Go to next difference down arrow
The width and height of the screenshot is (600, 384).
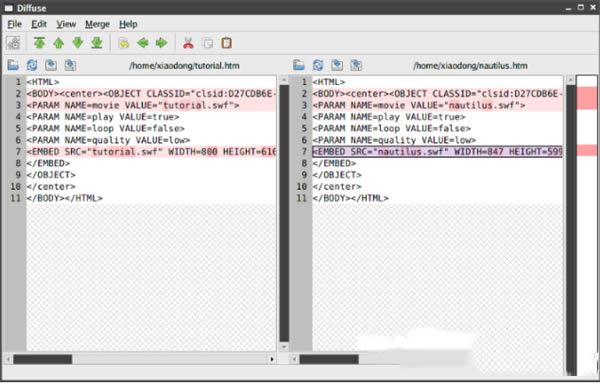pyautogui.click(x=78, y=43)
